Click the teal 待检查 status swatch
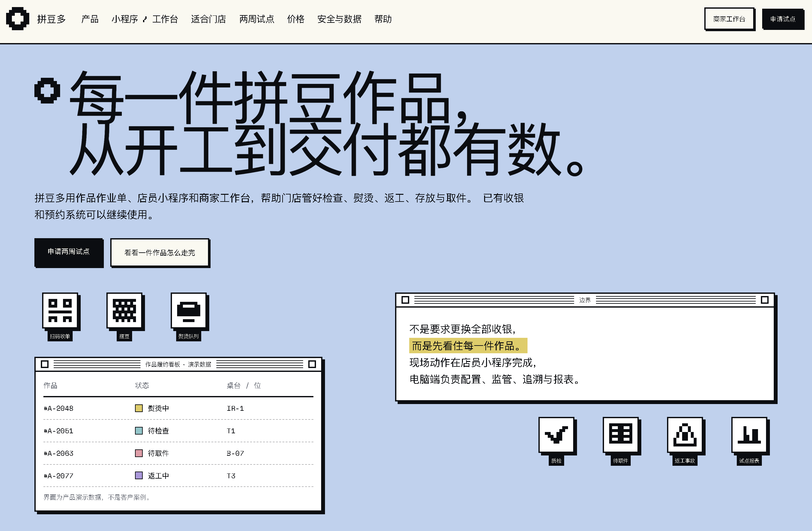Image resolution: width=812 pixels, height=531 pixels. (x=139, y=431)
